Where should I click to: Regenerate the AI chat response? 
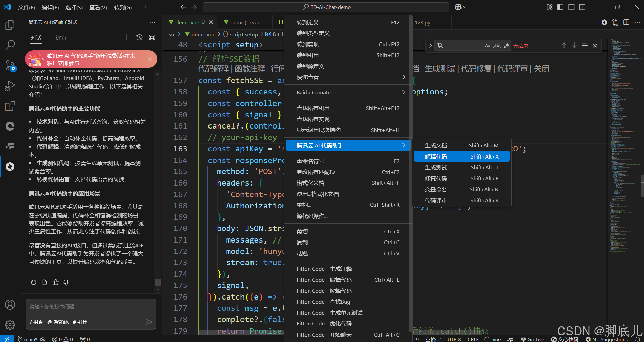[33, 282]
